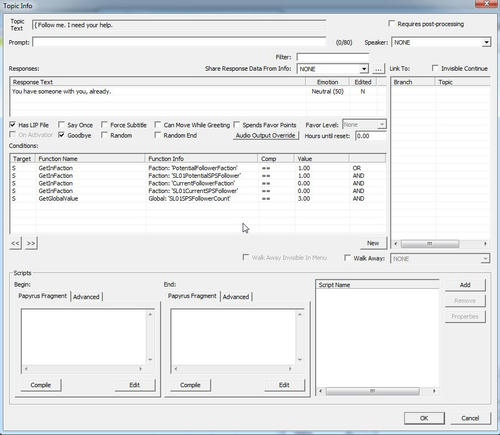
Task: Click the previous response '<<' button
Action: [x=15, y=243]
